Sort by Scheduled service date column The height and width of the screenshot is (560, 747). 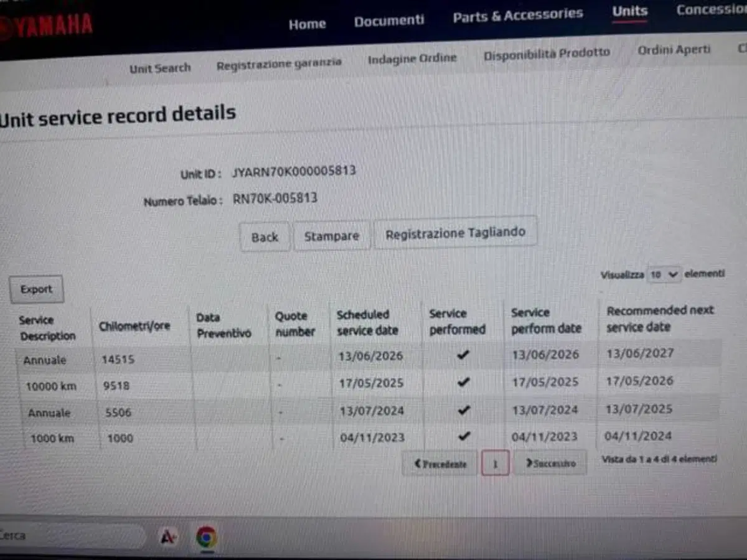(x=367, y=322)
